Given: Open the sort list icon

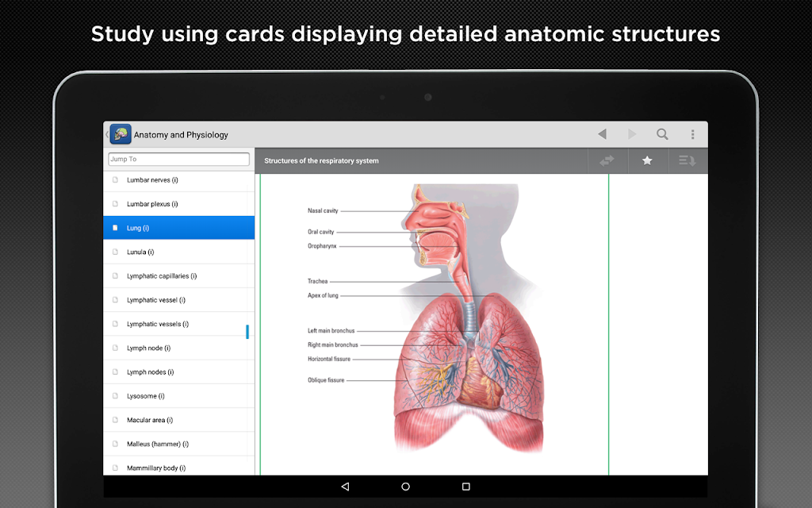Looking at the screenshot, I should click(x=687, y=160).
